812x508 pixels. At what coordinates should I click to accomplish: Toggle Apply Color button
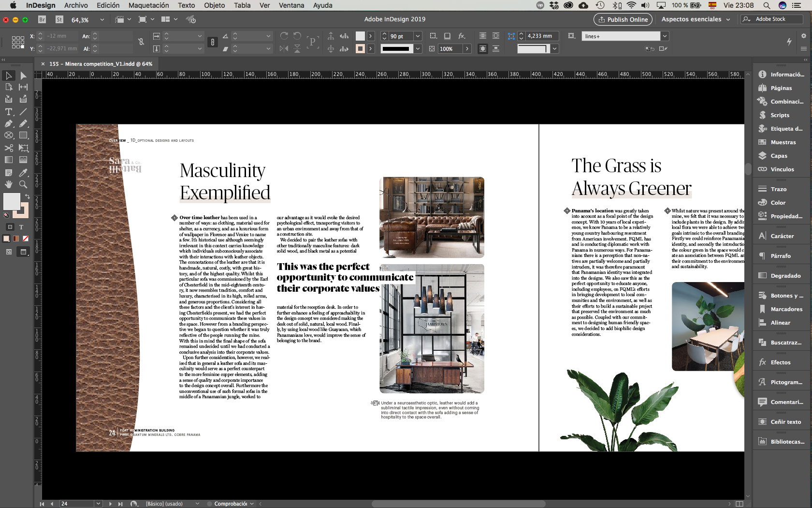[6, 239]
